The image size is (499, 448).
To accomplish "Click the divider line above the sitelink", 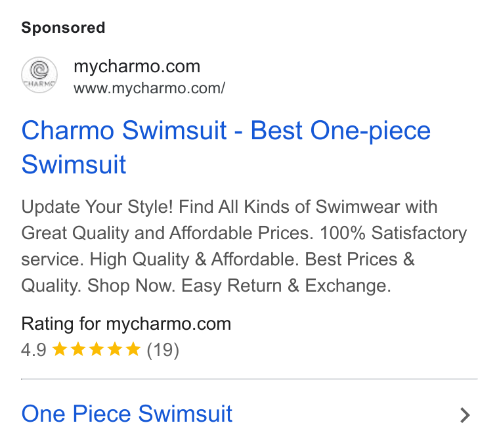I will click(249, 379).
